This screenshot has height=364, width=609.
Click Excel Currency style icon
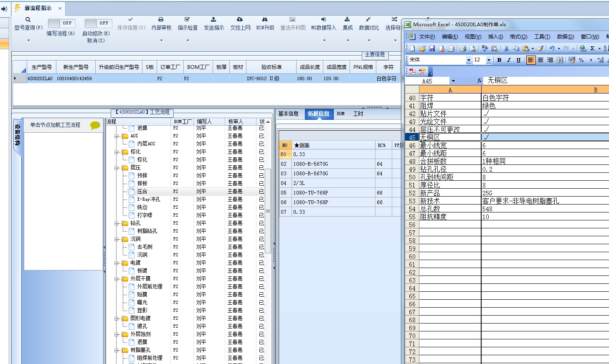coord(571,60)
